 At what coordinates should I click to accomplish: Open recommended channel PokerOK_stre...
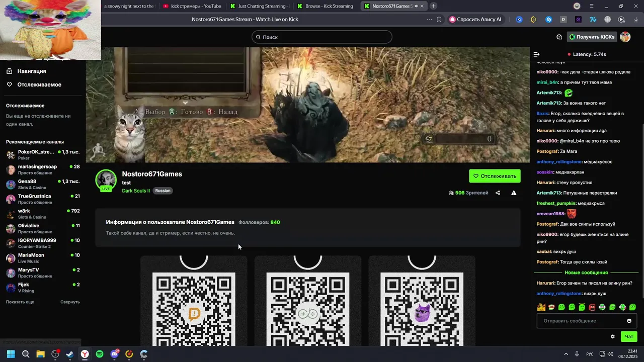click(42, 154)
